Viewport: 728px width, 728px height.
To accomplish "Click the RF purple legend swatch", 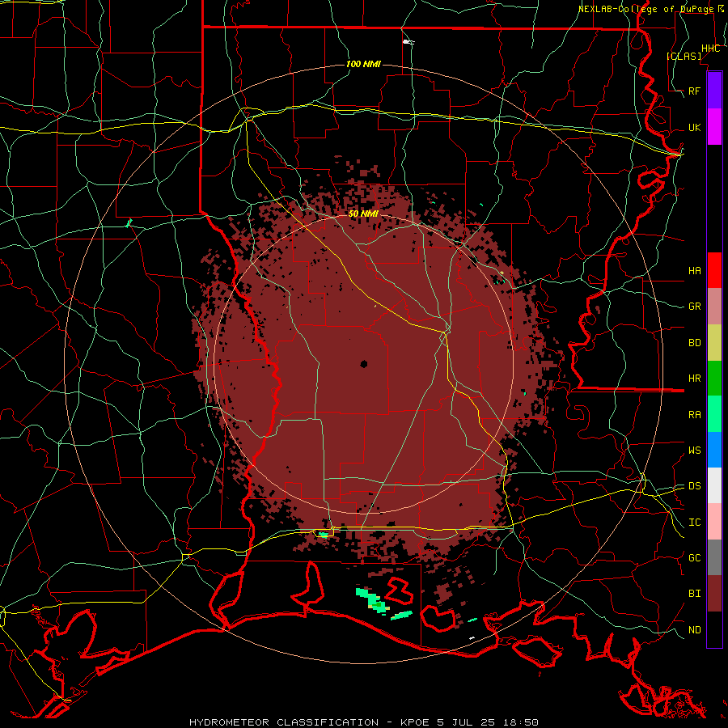I will pyautogui.click(x=714, y=91).
